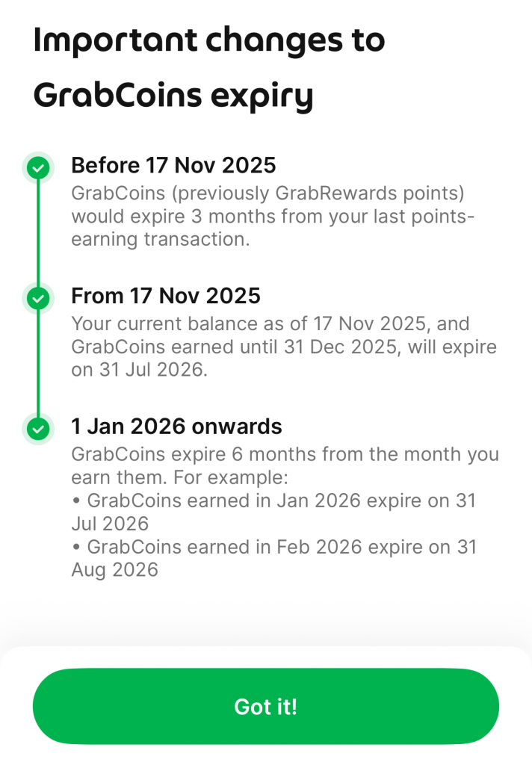This screenshot has width=532, height=765.
Task: Tap the Got it! button
Action: (266, 706)
